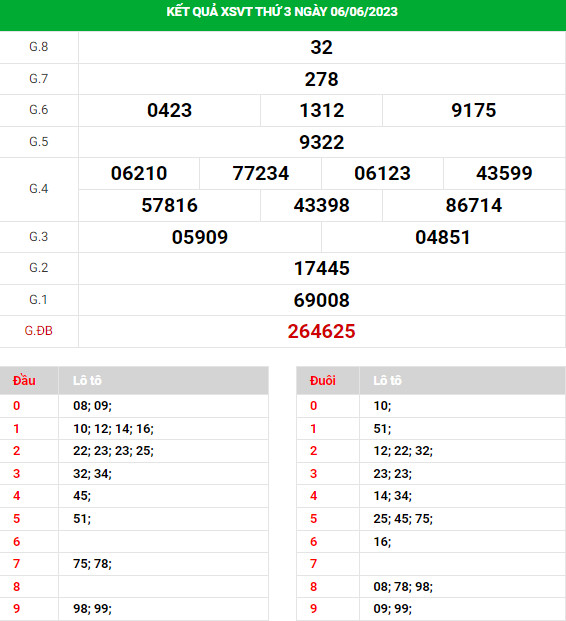
Task: Click the green header title XSVT 06/06/2023
Action: pyautogui.click(x=282, y=12)
